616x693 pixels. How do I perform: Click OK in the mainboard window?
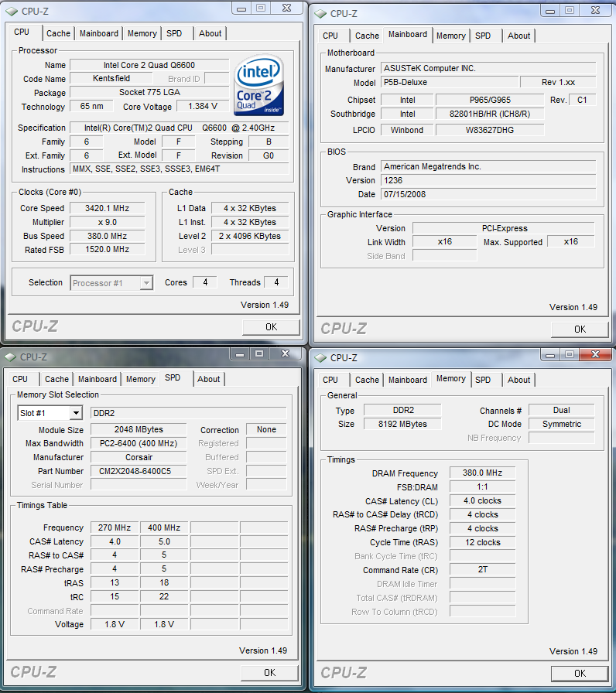point(580,329)
